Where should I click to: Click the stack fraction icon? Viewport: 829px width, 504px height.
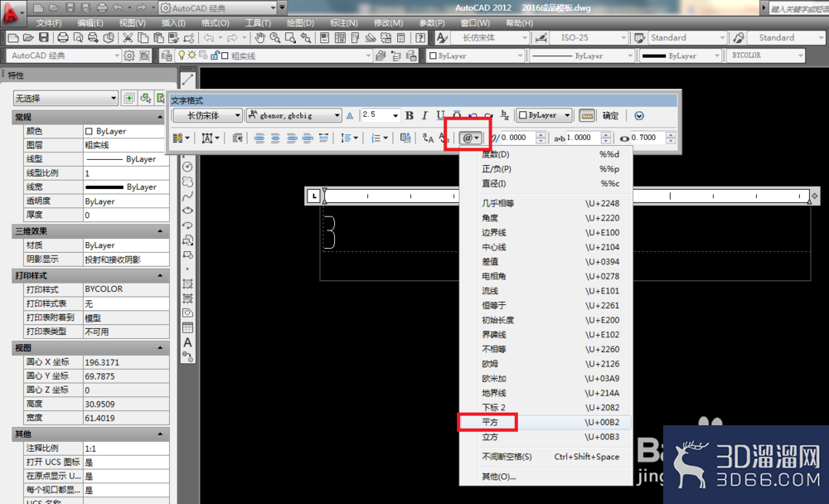505,115
